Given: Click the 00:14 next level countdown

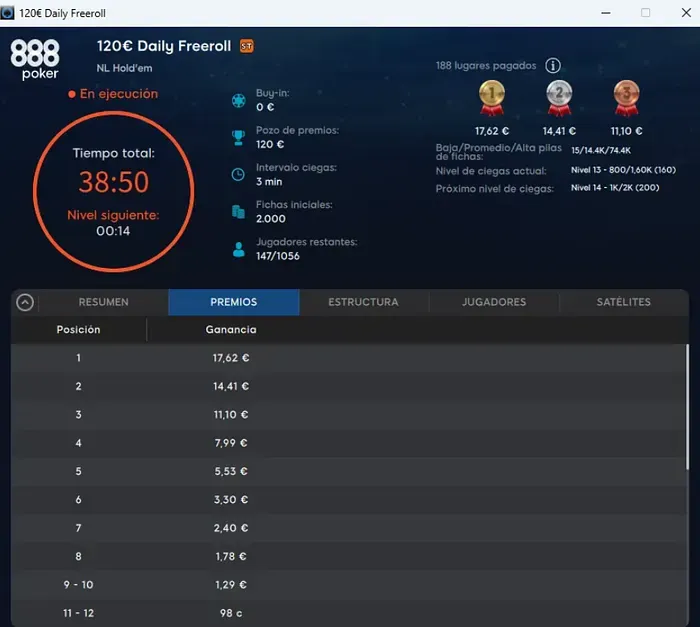Looking at the screenshot, I should [x=113, y=231].
